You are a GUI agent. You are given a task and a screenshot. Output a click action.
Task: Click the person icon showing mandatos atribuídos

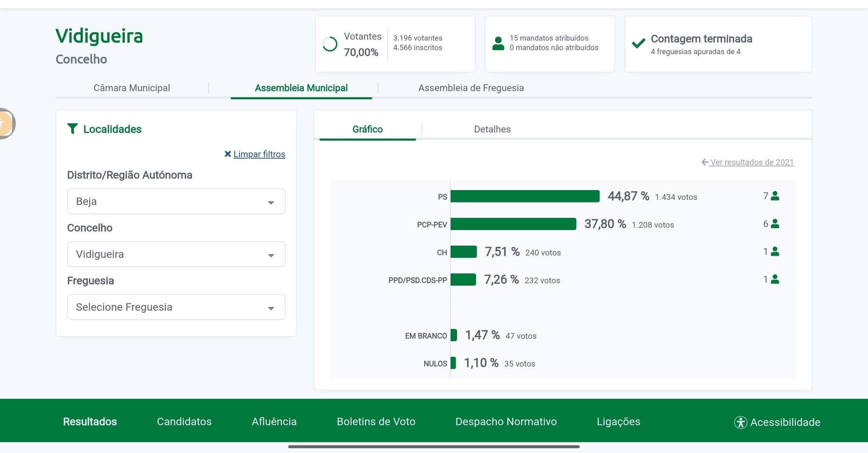click(499, 42)
